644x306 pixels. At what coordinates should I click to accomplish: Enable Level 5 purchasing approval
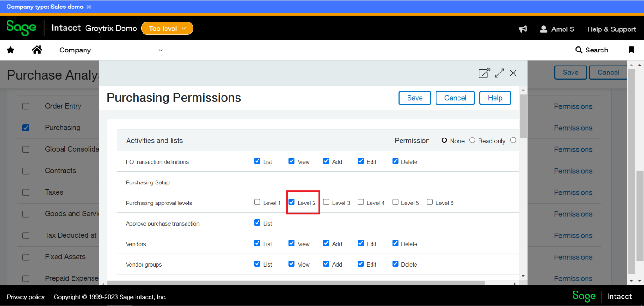[x=395, y=202]
